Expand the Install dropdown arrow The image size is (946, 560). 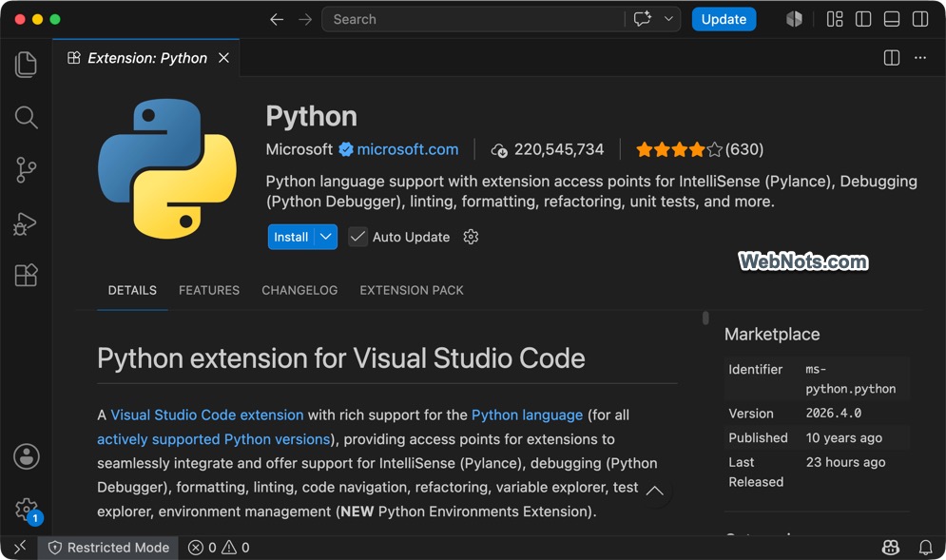326,237
